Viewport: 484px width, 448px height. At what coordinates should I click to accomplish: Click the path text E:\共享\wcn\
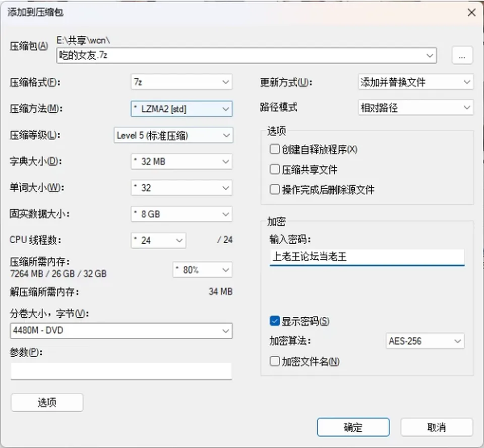83,40
